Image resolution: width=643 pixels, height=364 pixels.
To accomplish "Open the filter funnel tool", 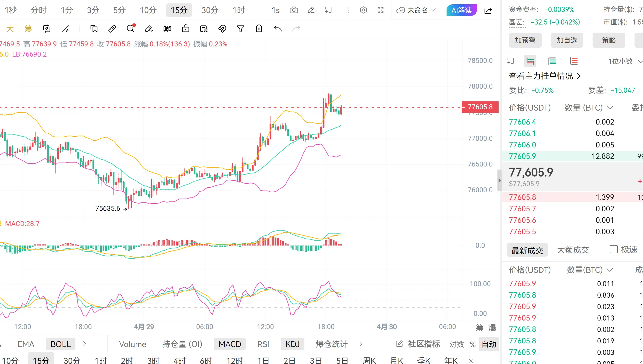I will [x=240, y=29].
